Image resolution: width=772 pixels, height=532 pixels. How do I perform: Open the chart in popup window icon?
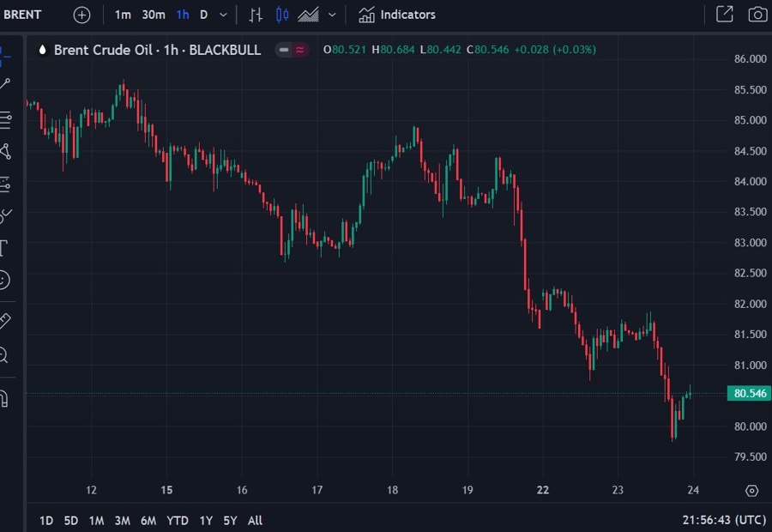click(724, 15)
